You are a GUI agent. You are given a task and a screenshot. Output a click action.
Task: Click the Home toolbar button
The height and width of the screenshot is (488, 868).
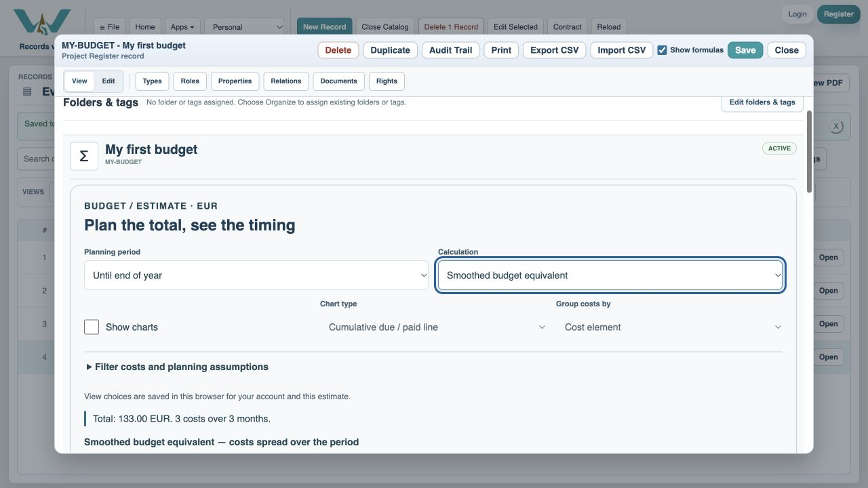[x=145, y=27]
